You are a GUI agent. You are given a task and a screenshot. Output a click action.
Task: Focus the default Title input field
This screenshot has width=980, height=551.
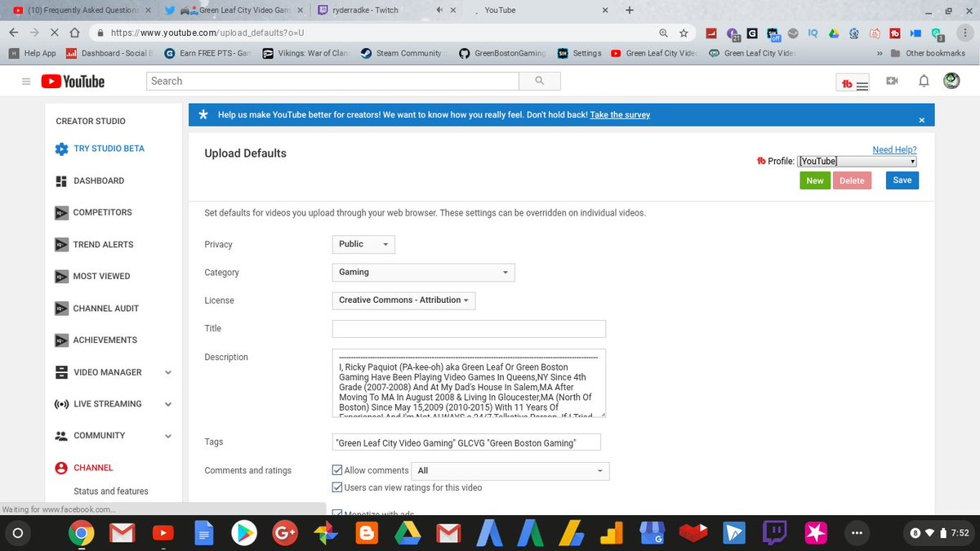click(469, 329)
